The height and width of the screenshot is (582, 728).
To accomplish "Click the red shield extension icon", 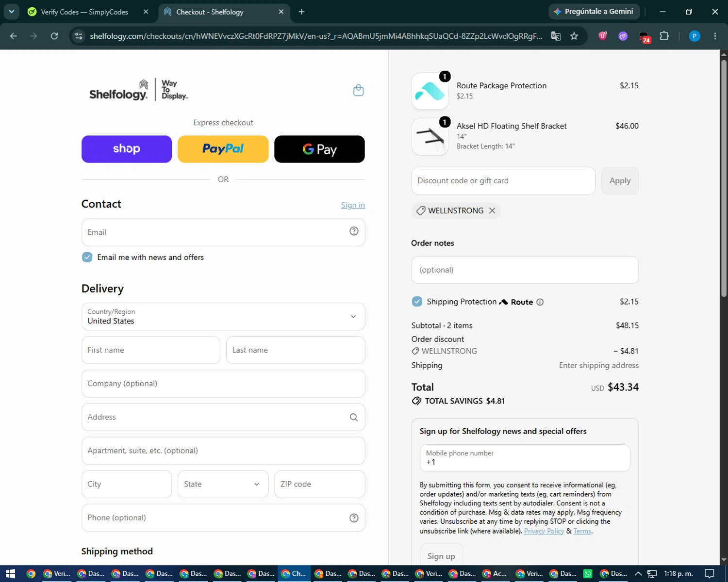I will click(x=603, y=36).
